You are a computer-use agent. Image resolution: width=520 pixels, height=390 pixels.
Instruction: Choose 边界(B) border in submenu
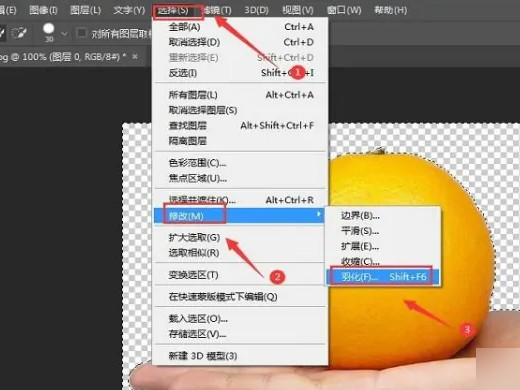coord(383,216)
